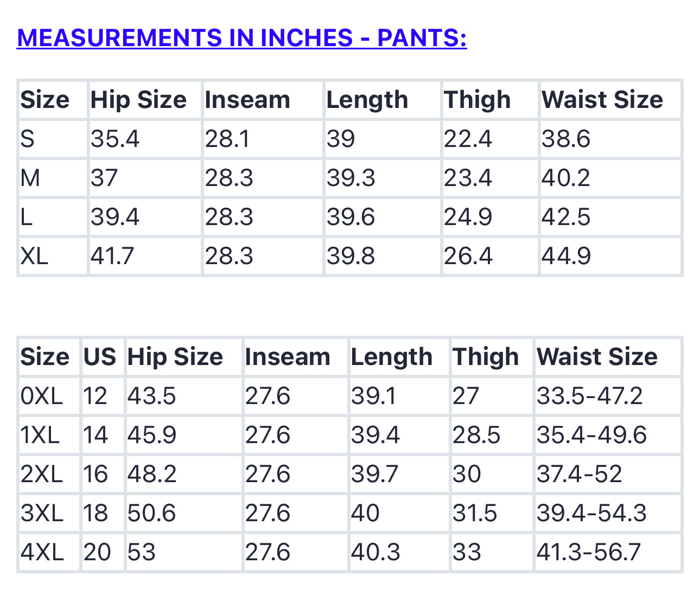Image resolution: width=700 pixels, height=608 pixels.
Task: Click the 28.5 thigh value
Action: click(476, 435)
